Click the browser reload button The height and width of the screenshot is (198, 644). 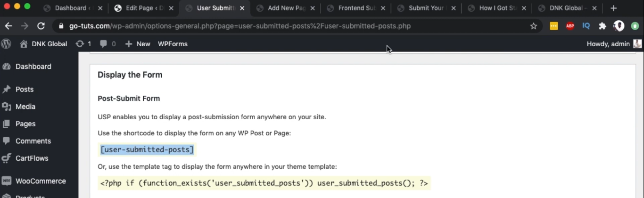pos(41,26)
